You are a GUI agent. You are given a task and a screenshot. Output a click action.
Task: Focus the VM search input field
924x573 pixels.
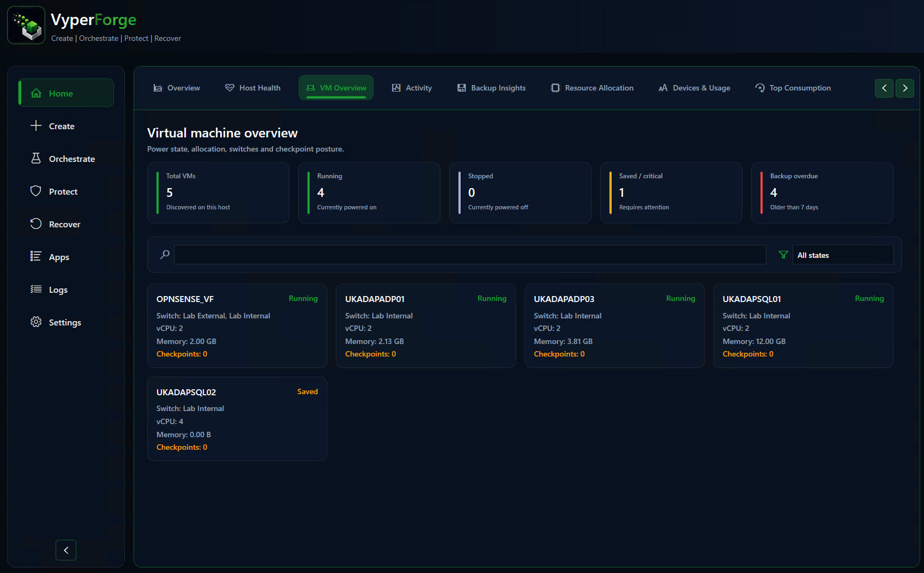point(470,255)
